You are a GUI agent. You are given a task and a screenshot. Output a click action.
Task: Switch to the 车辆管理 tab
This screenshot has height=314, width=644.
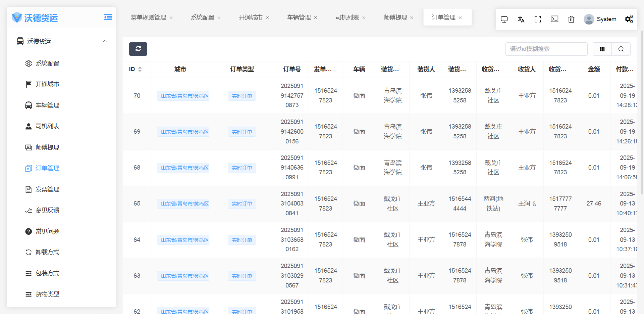[x=299, y=17]
